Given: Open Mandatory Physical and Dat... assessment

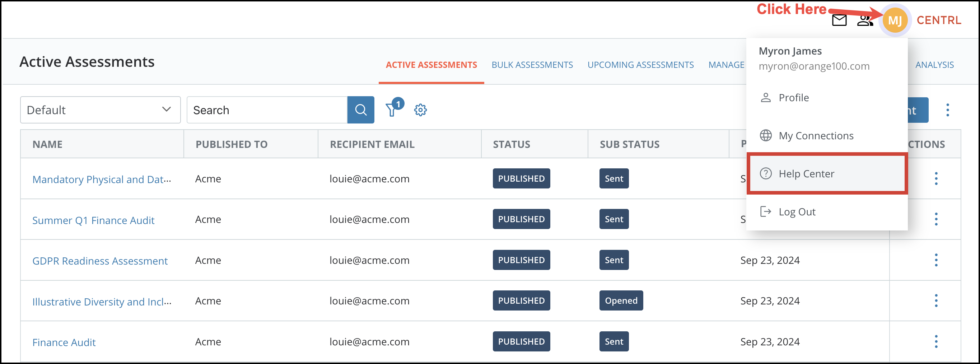Looking at the screenshot, I should (x=102, y=179).
